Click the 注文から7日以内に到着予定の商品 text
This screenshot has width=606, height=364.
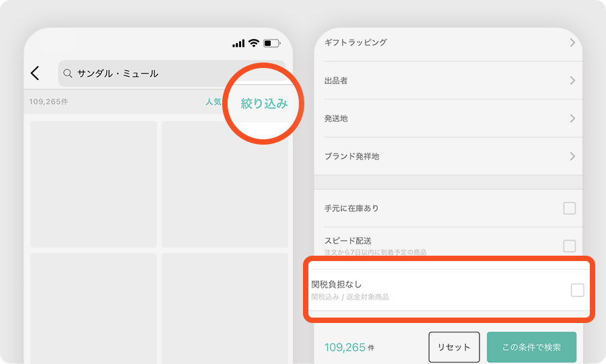click(x=375, y=252)
